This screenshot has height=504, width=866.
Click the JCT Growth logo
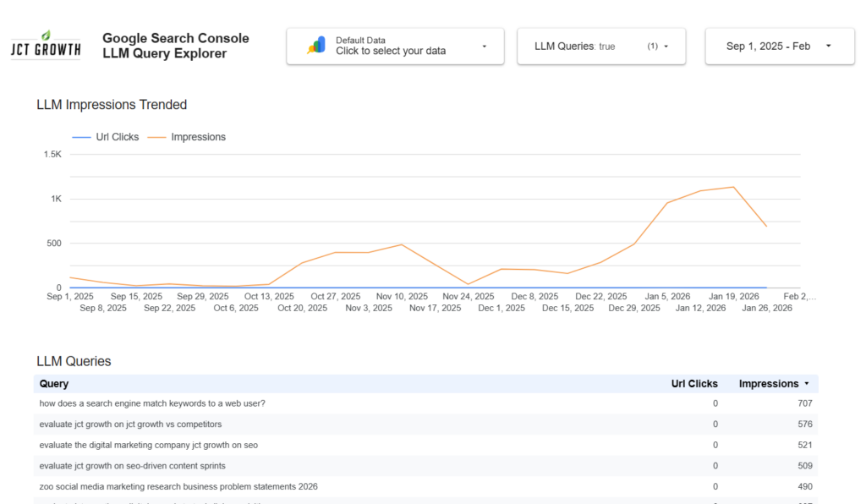tap(46, 46)
